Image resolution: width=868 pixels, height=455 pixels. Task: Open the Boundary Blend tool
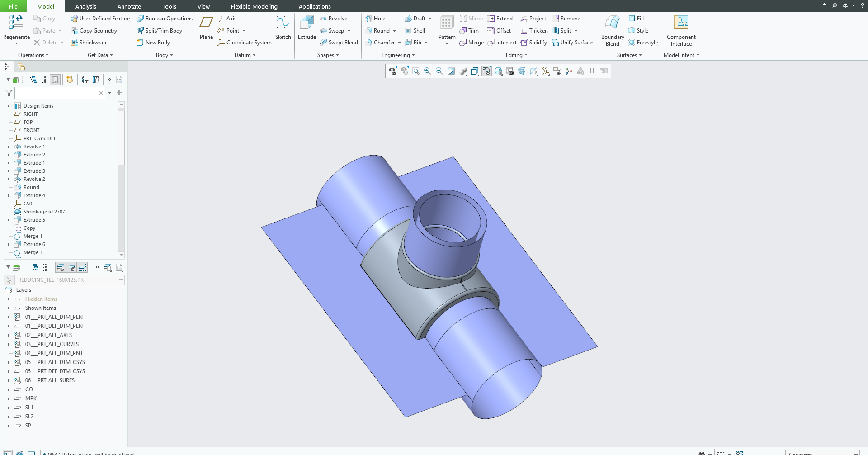click(x=612, y=30)
